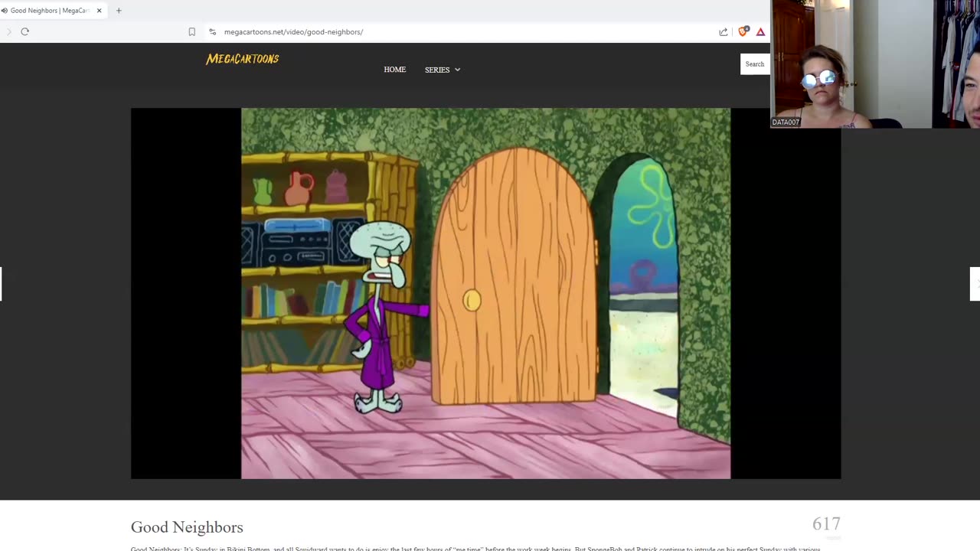Open site settings icon beside the URL
This screenshot has height=551, width=980.
tap(212, 32)
